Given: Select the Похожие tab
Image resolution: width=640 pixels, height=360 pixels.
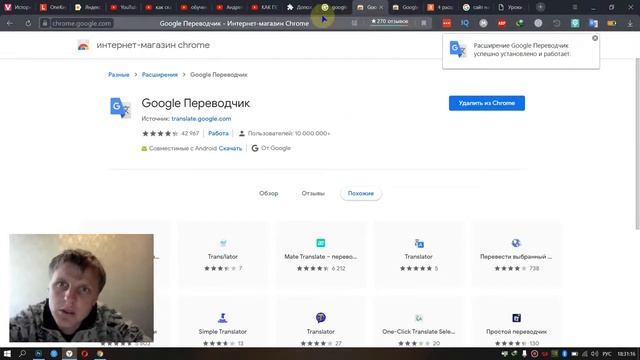Looking at the screenshot, I should [361, 193].
